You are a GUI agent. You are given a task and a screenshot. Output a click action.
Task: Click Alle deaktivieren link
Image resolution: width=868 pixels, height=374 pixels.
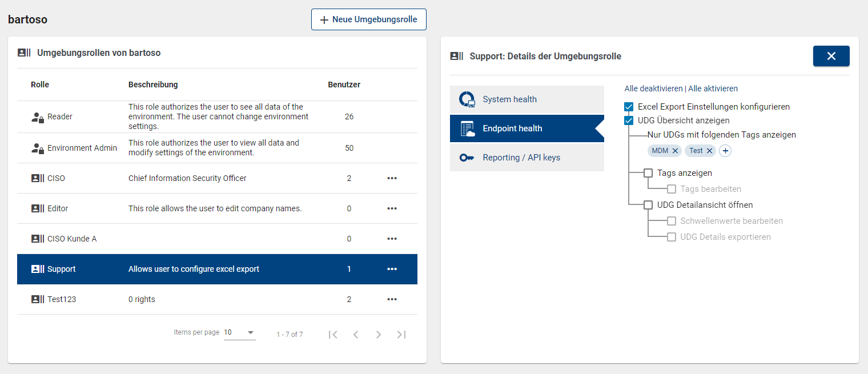coord(653,89)
